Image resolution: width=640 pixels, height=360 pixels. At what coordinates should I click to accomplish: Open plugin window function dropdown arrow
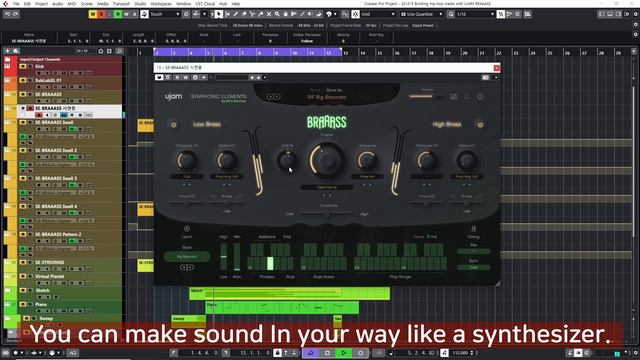click(496, 78)
